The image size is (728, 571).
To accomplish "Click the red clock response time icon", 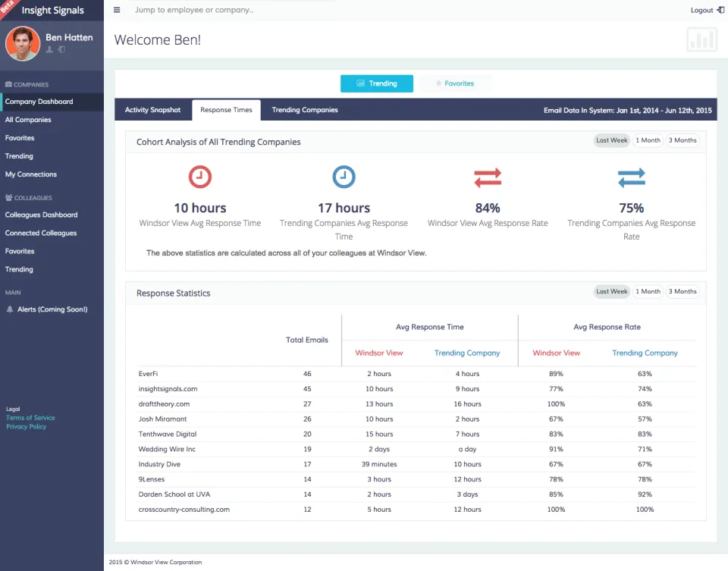I will pos(200,177).
